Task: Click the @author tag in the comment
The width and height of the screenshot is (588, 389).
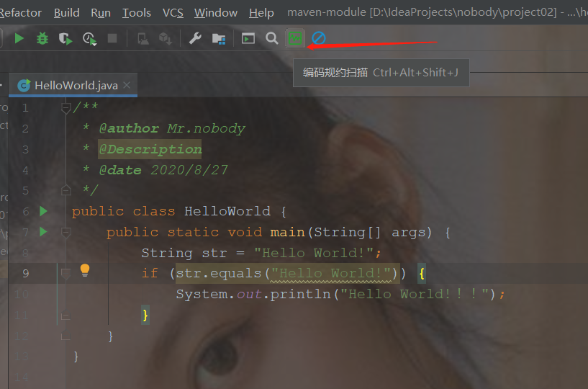Action: click(x=129, y=128)
